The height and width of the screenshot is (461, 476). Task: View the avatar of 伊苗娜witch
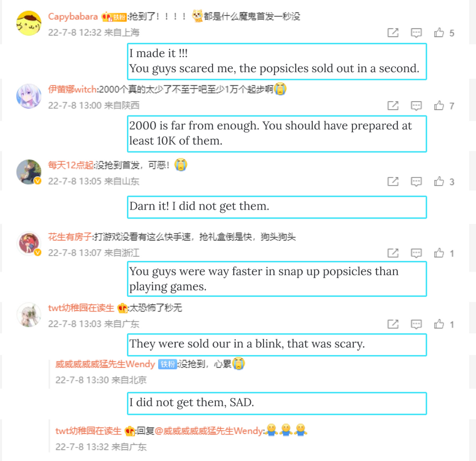(29, 96)
